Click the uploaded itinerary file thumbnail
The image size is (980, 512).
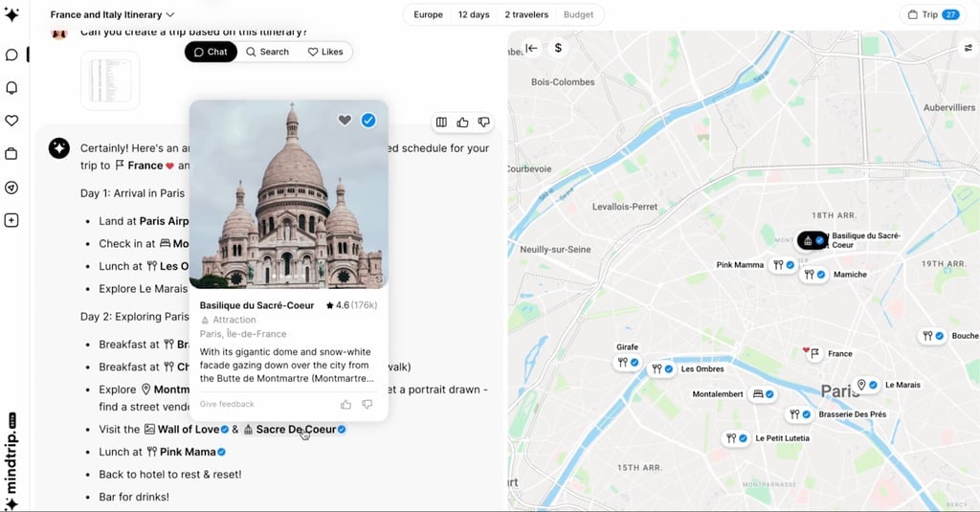click(x=110, y=80)
